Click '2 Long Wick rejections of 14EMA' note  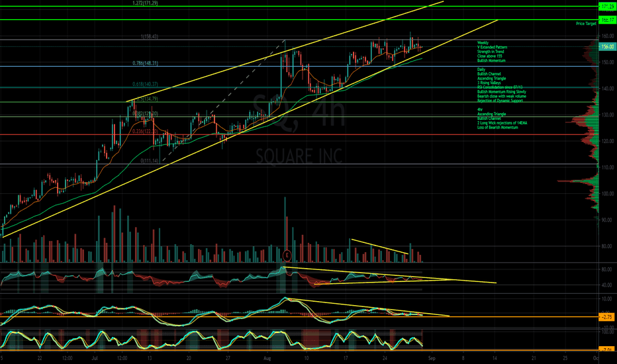point(502,123)
